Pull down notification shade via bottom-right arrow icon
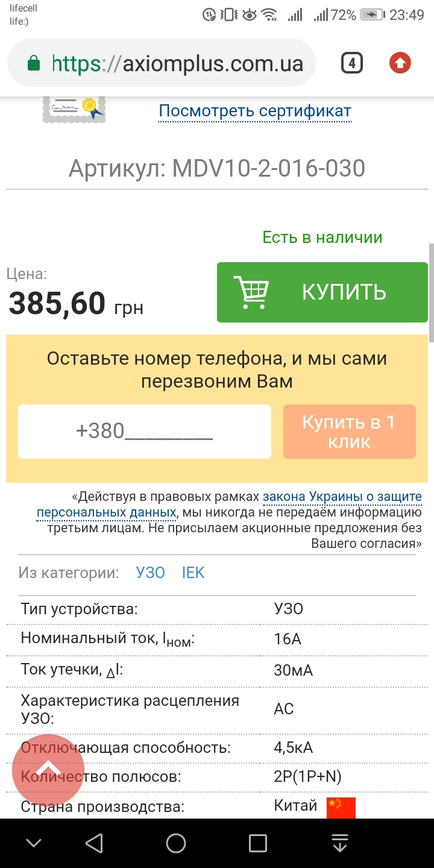 (x=340, y=843)
